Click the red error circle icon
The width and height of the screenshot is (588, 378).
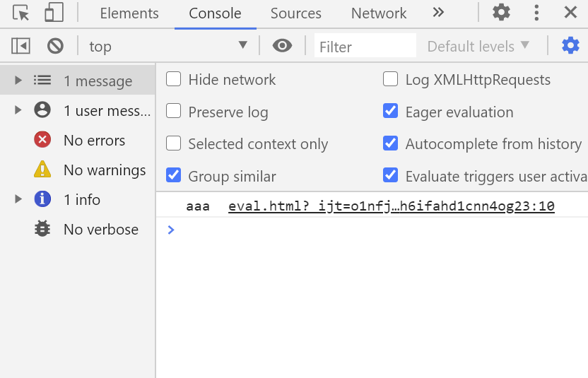pyautogui.click(x=42, y=139)
